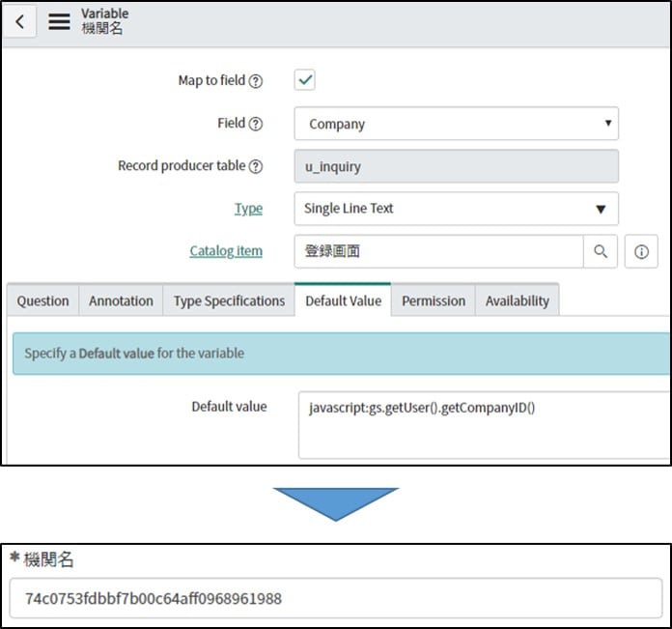Click the Map to field label text
The height and width of the screenshot is (629, 672).
211,80
